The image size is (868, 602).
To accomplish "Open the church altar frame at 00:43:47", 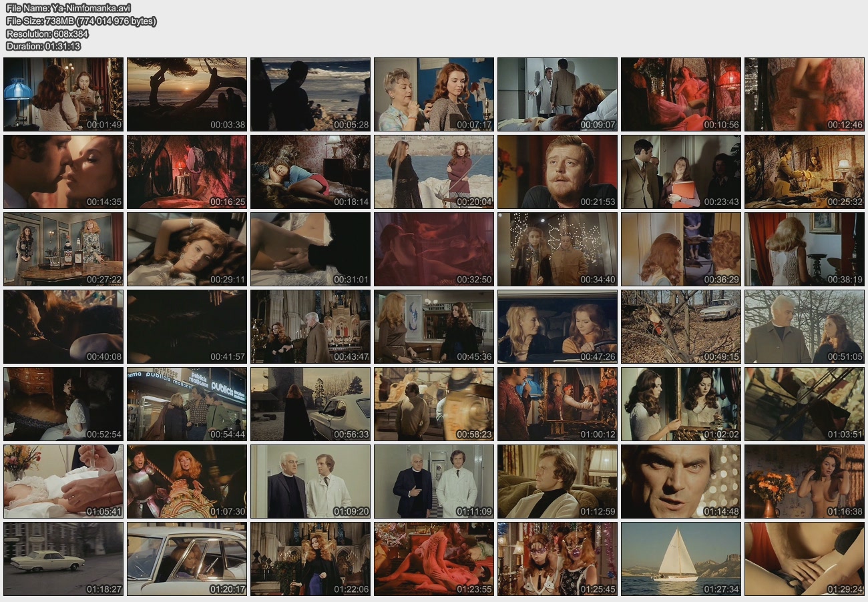I will point(310,326).
